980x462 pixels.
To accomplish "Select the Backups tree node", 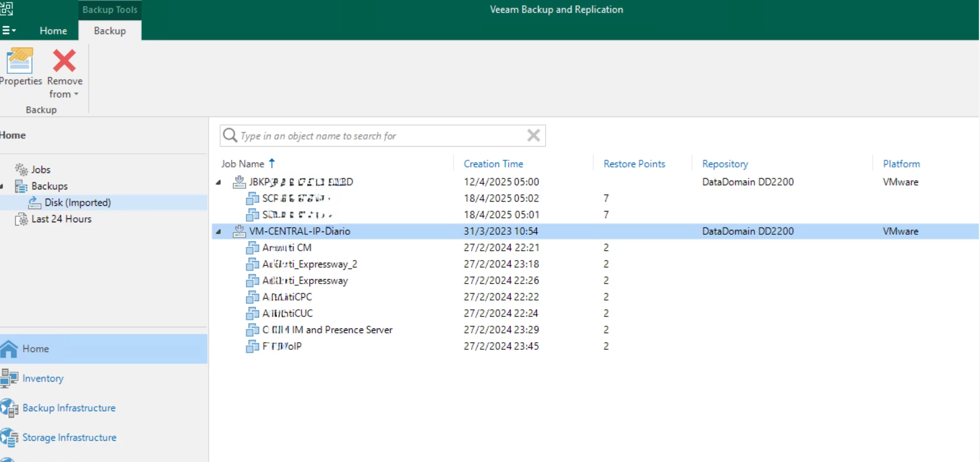I will [49, 186].
